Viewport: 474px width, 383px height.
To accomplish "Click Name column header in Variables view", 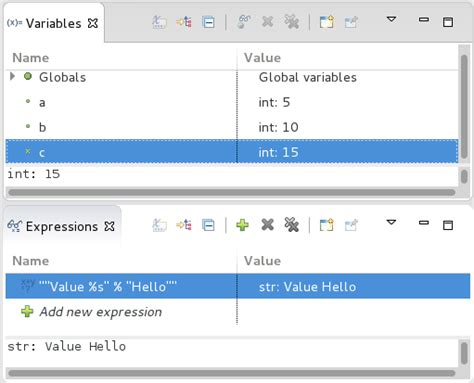I will tap(121, 58).
